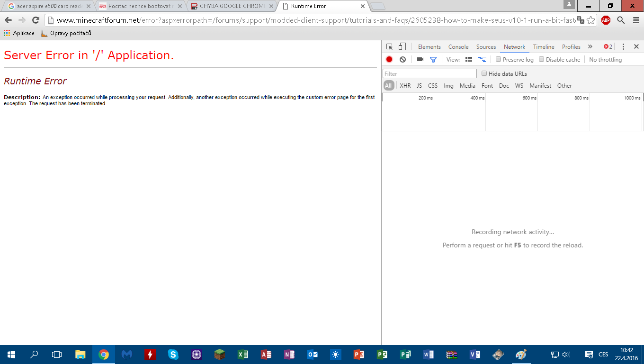The image size is (644, 364).
Task: Enable the Preserve log checkbox
Action: [498, 59]
